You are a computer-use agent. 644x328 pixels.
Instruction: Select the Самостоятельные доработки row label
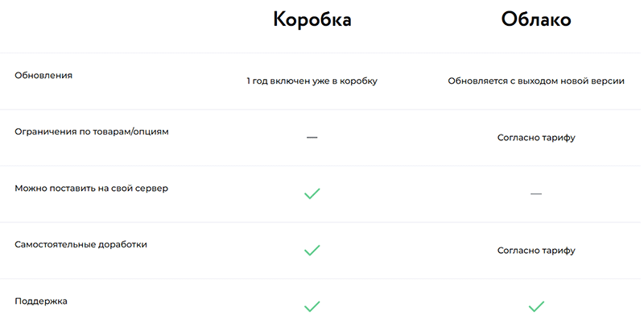[81, 244]
